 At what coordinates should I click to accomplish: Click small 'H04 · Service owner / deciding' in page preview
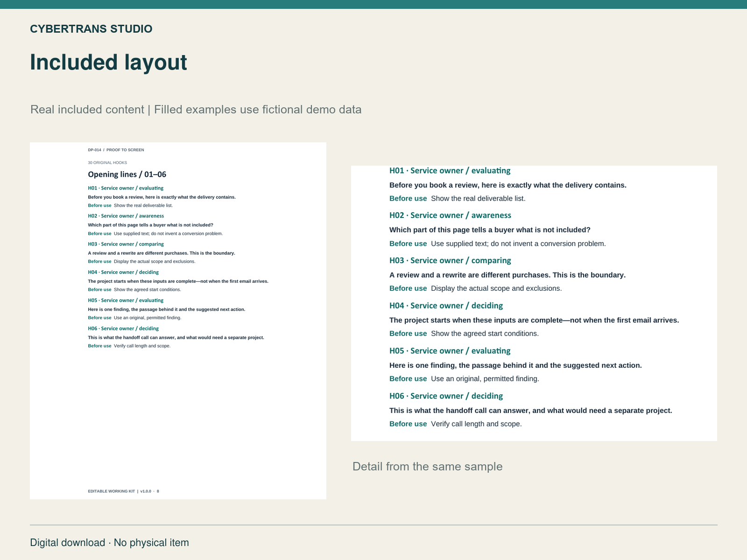coord(123,273)
